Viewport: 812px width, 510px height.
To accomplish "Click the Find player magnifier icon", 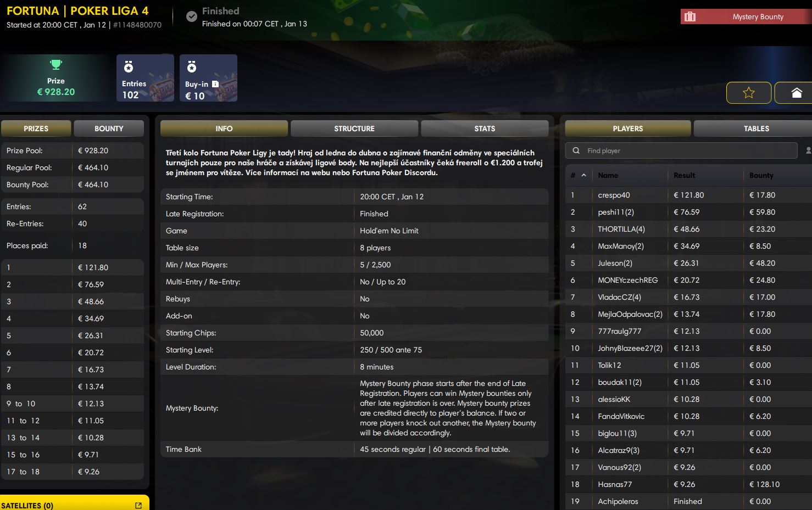I will 576,150.
